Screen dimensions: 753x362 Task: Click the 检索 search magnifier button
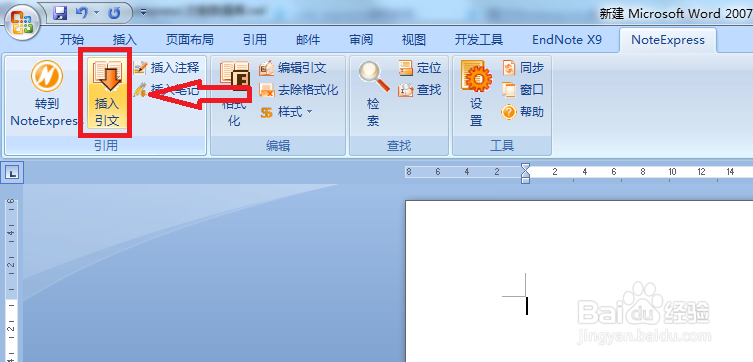[x=374, y=94]
